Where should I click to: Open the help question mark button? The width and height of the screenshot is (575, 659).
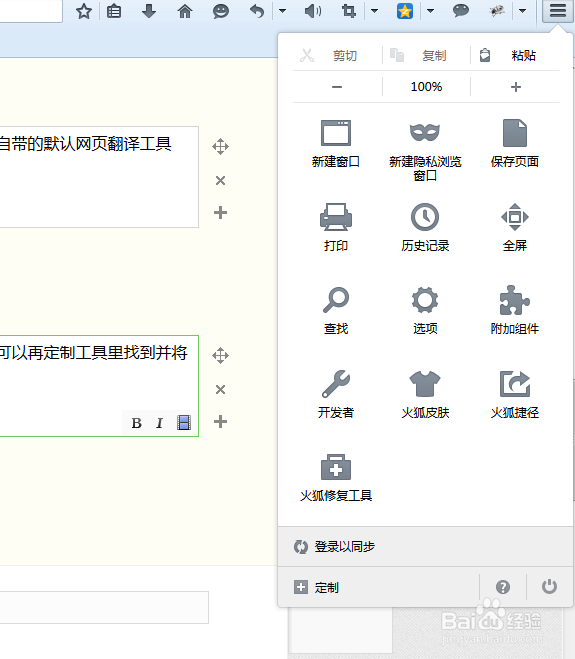pyautogui.click(x=503, y=587)
